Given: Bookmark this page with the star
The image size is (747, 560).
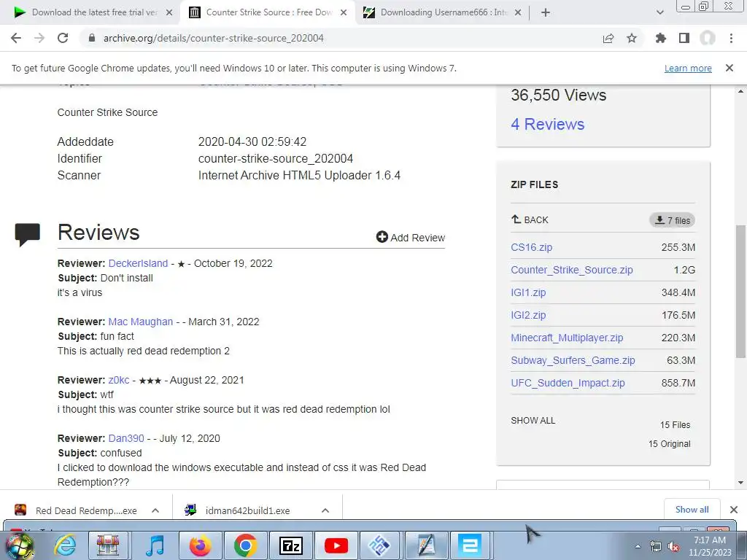Looking at the screenshot, I should (x=632, y=38).
